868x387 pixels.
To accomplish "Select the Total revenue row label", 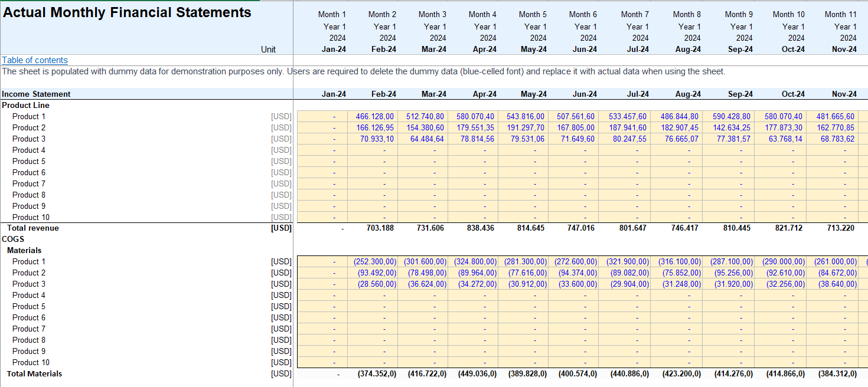I will pyautogui.click(x=32, y=228).
